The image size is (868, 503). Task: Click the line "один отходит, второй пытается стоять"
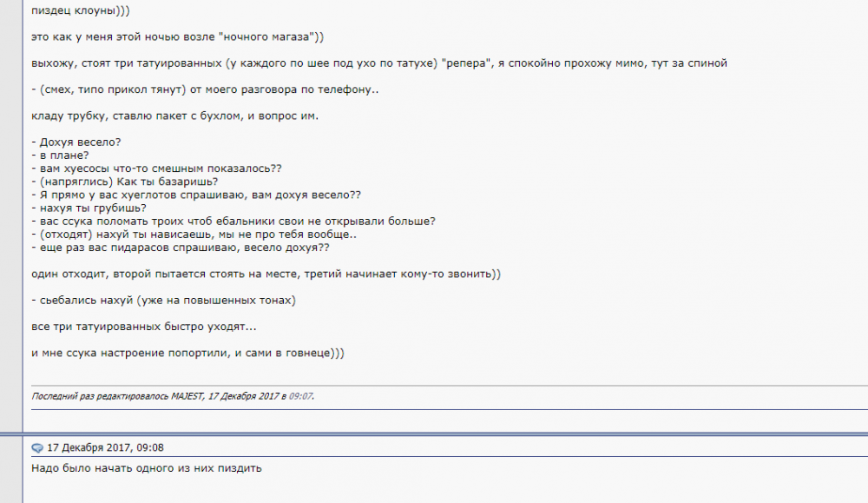[266, 275]
